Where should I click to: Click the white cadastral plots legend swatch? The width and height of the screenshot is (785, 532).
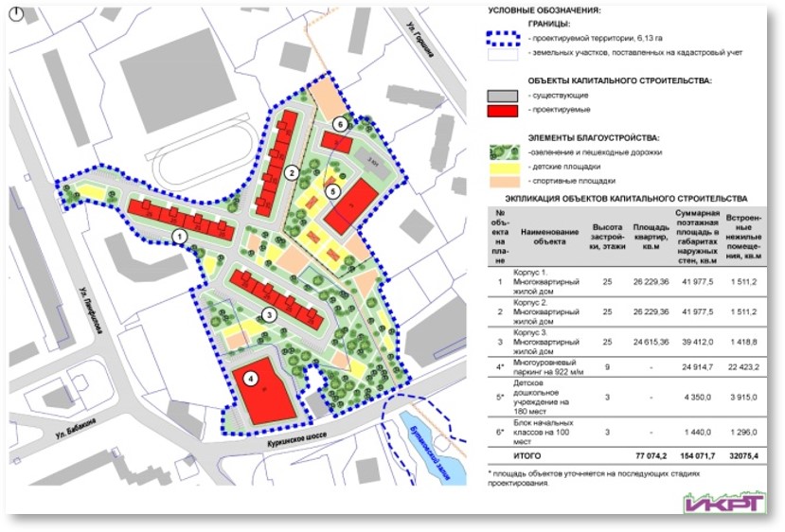click(503, 54)
